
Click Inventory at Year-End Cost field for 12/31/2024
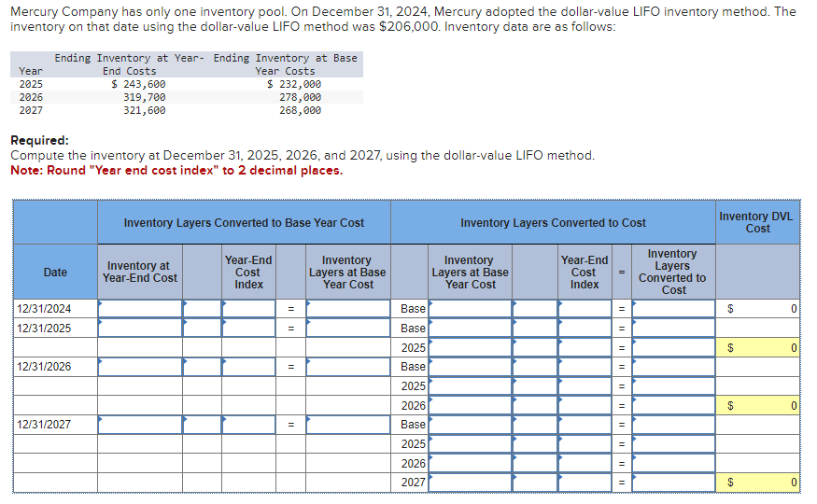[x=140, y=309]
